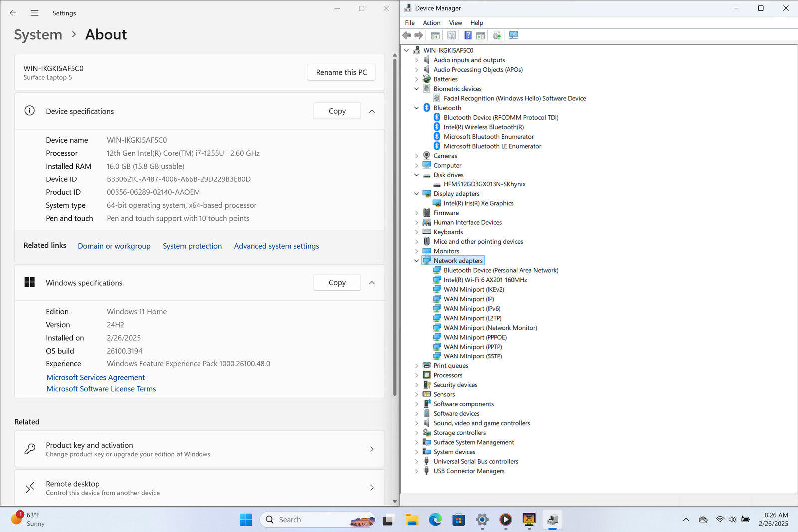Select Facial Recognition (Windows Hello) Software Device
The image size is (798, 532).
[x=515, y=99]
